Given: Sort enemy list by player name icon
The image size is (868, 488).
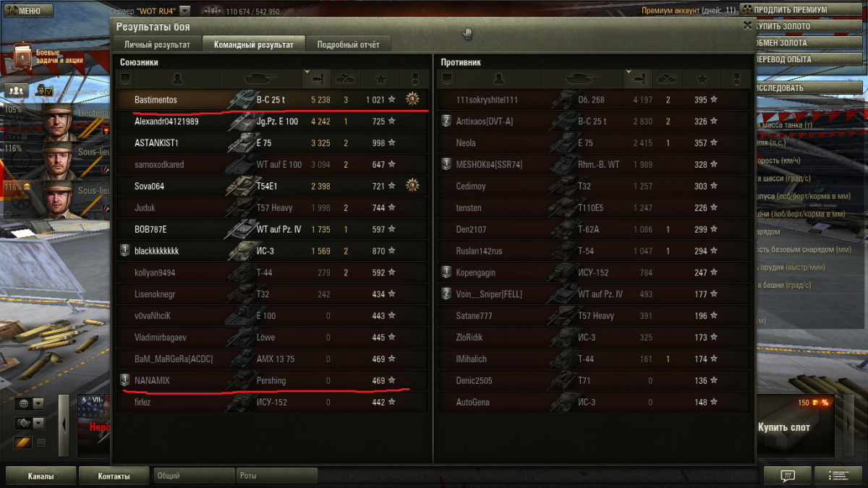Looking at the screenshot, I should pyautogui.click(x=498, y=78).
